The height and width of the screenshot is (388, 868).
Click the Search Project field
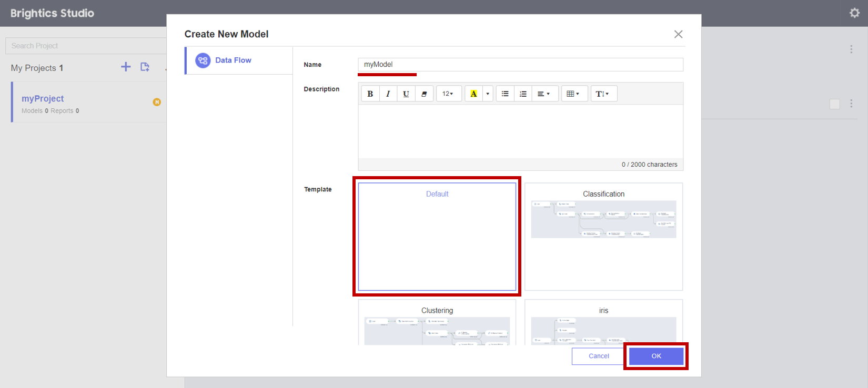point(86,46)
